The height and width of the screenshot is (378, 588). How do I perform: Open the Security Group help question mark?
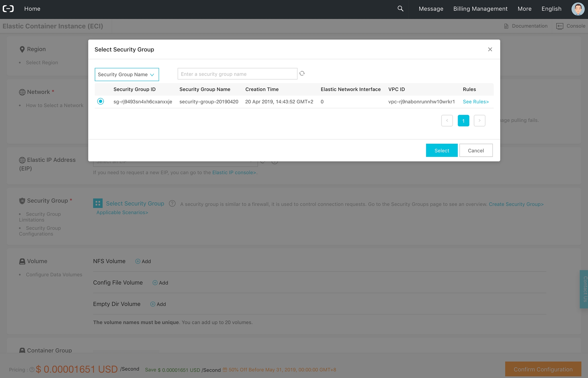click(x=172, y=204)
